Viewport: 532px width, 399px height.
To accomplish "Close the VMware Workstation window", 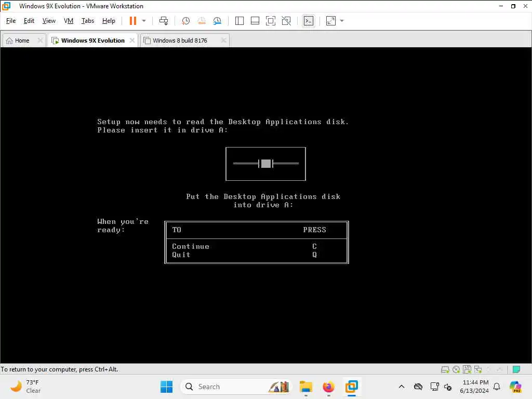I will click(x=526, y=6).
